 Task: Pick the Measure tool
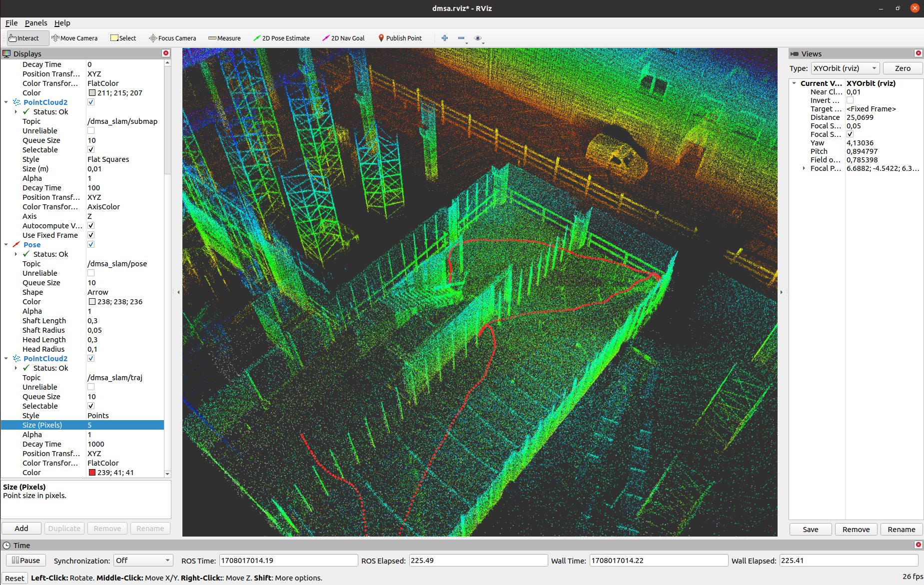(x=224, y=38)
